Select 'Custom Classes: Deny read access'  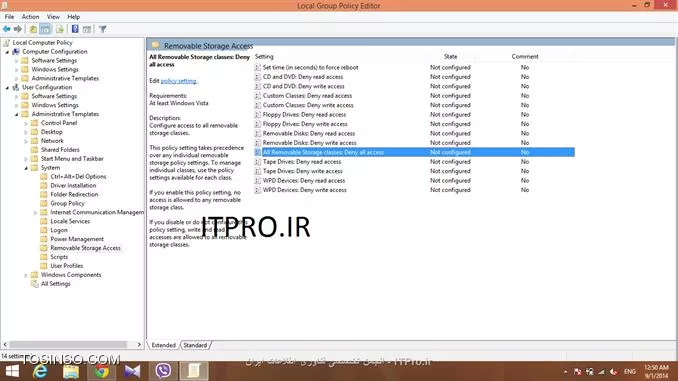coord(307,96)
